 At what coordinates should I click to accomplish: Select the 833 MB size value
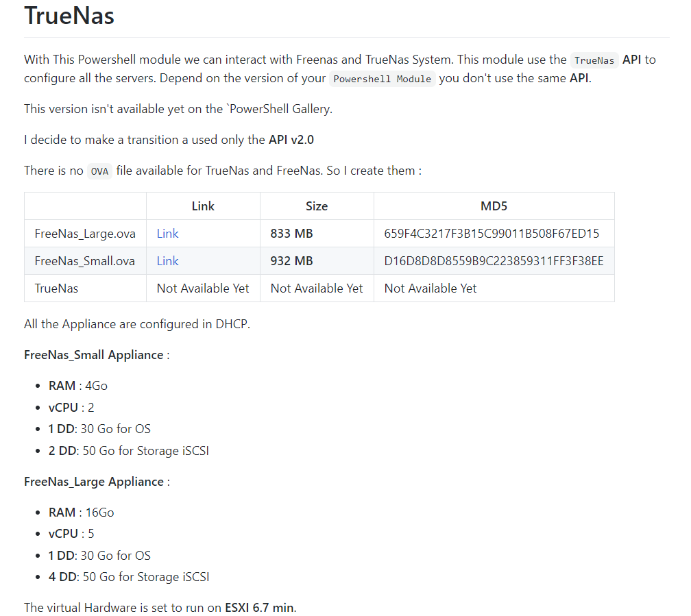point(292,234)
